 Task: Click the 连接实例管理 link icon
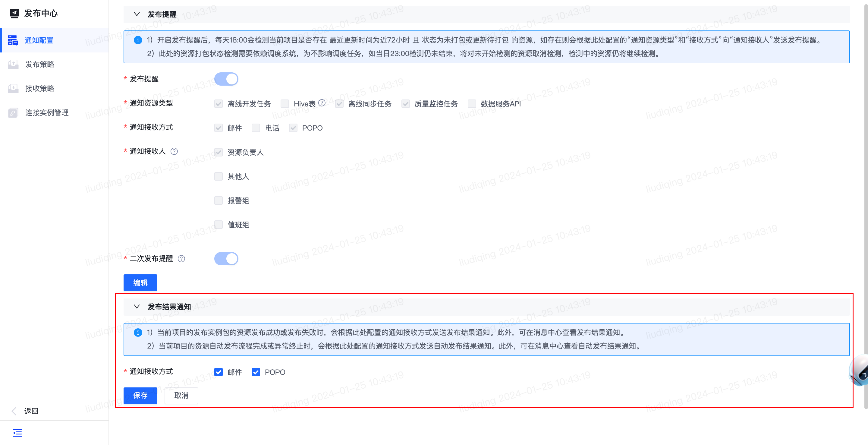[13, 112]
